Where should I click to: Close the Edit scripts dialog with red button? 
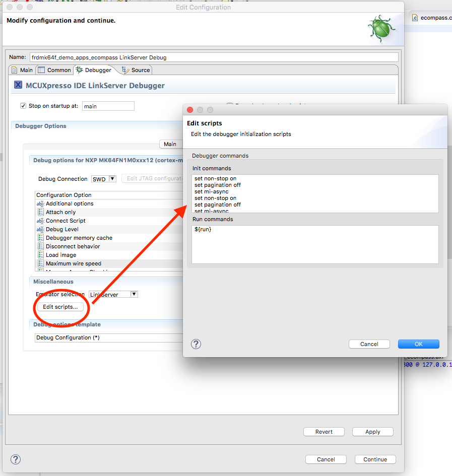(190, 110)
